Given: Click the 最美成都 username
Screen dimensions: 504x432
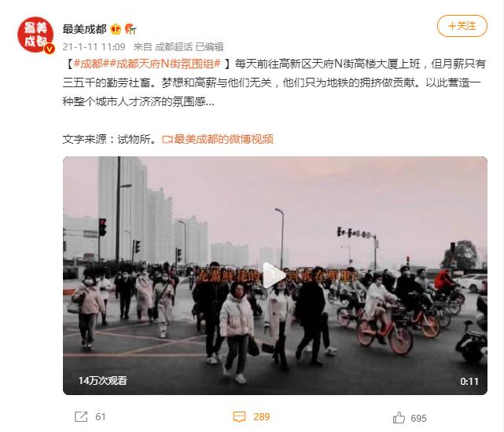Looking at the screenshot, I should [85, 29].
